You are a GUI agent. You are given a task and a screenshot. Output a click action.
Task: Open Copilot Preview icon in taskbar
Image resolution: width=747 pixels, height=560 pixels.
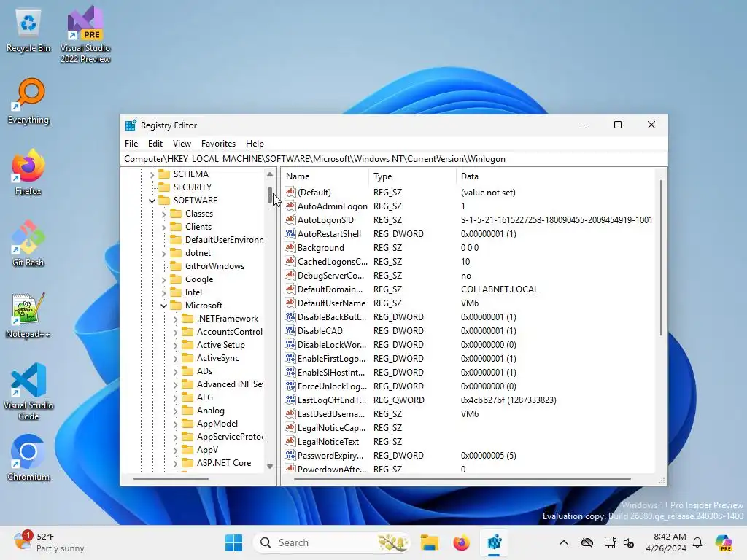tap(724, 542)
